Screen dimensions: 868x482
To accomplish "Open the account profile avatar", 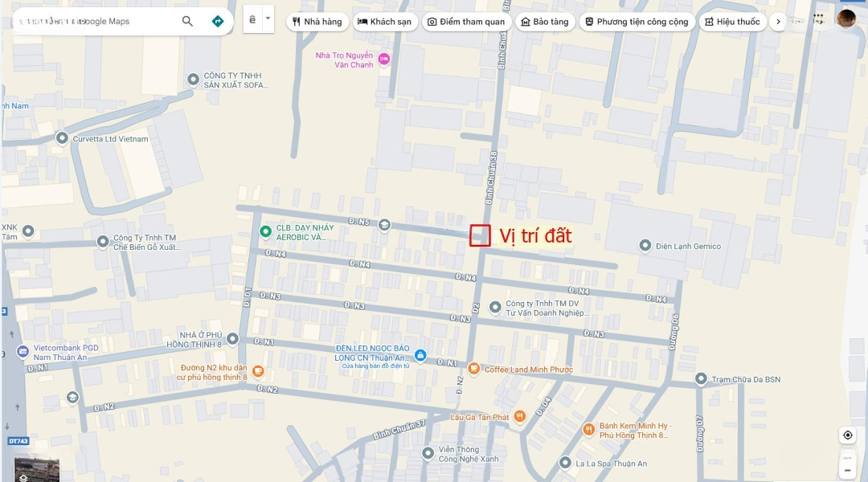I will tap(845, 18).
